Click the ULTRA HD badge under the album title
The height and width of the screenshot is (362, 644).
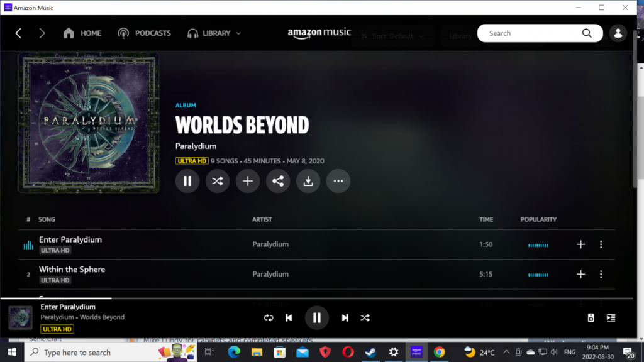click(192, 161)
